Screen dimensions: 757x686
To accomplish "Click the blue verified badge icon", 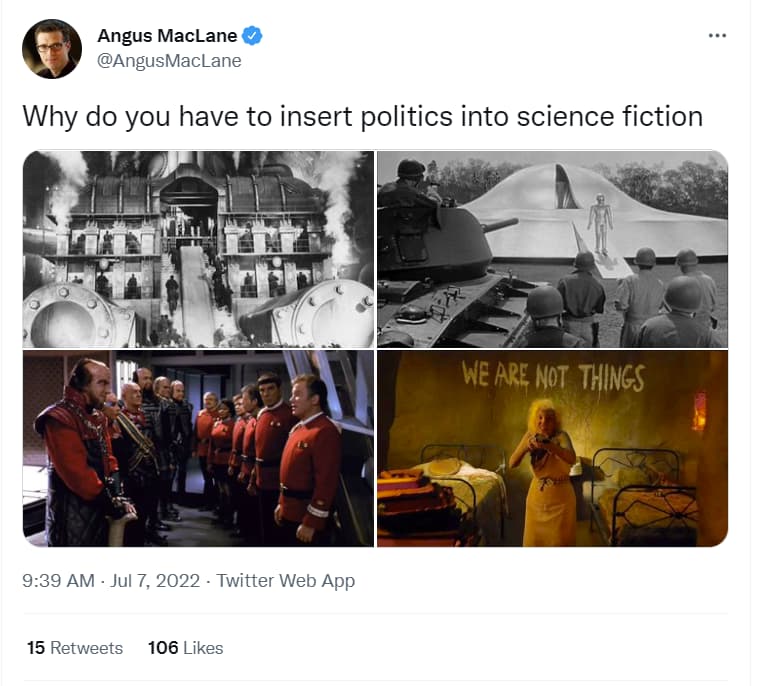I will coord(252,36).
